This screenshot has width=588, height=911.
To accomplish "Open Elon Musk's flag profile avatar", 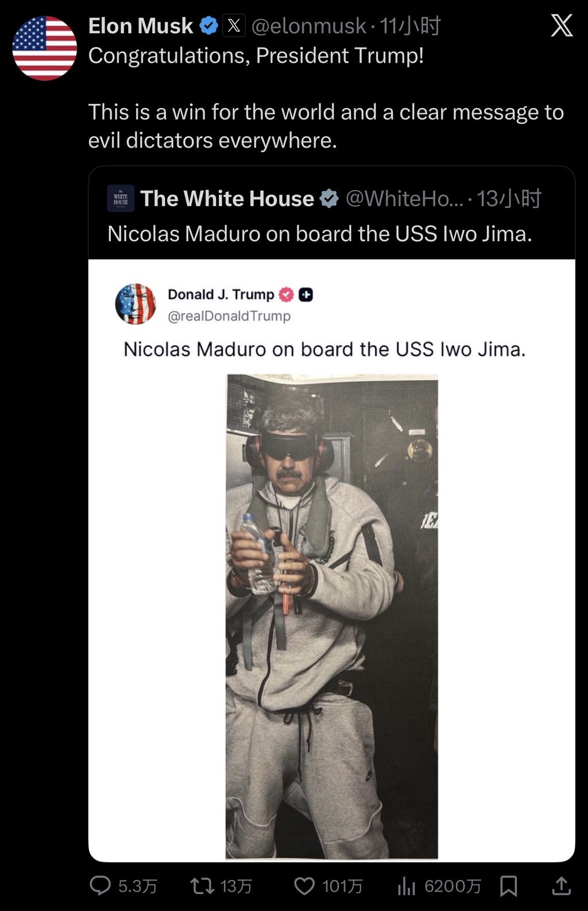I will (45, 48).
